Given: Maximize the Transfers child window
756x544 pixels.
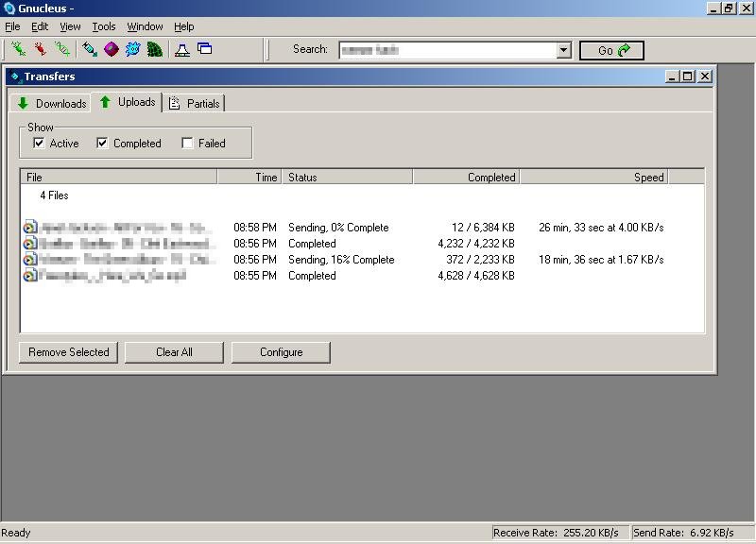Looking at the screenshot, I should [x=688, y=76].
